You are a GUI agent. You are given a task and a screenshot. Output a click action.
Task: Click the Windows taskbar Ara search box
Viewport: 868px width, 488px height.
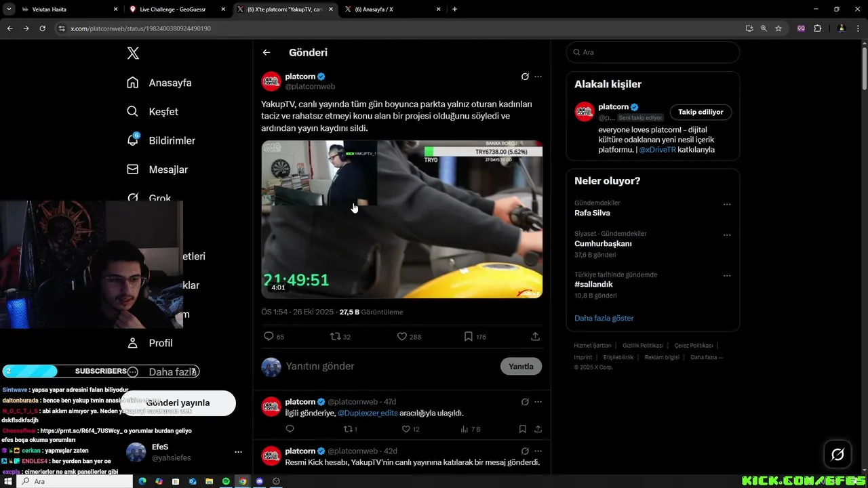coord(75,481)
